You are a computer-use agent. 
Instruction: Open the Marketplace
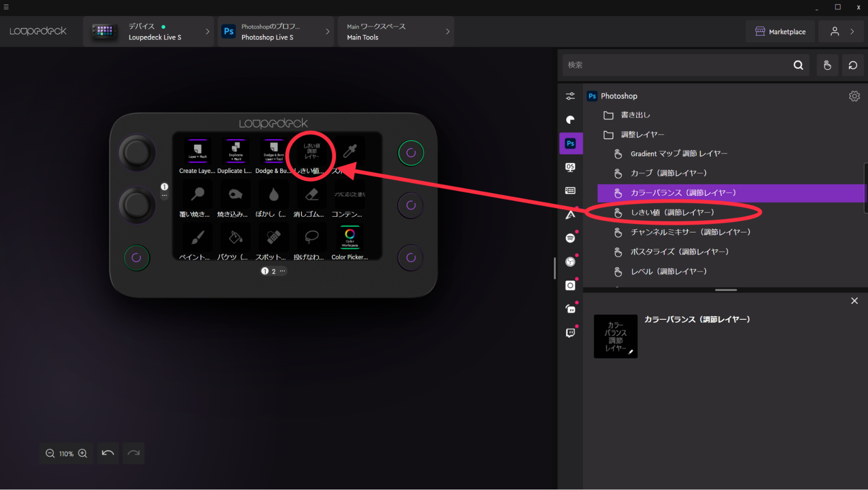pyautogui.click(x=780, y=32)
